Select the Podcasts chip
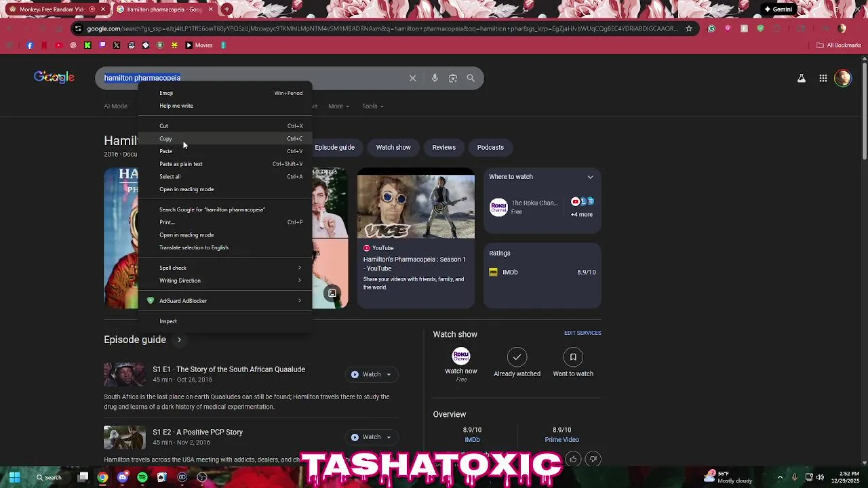The width and height of the screenshot is (868, 488). (490, 147)
